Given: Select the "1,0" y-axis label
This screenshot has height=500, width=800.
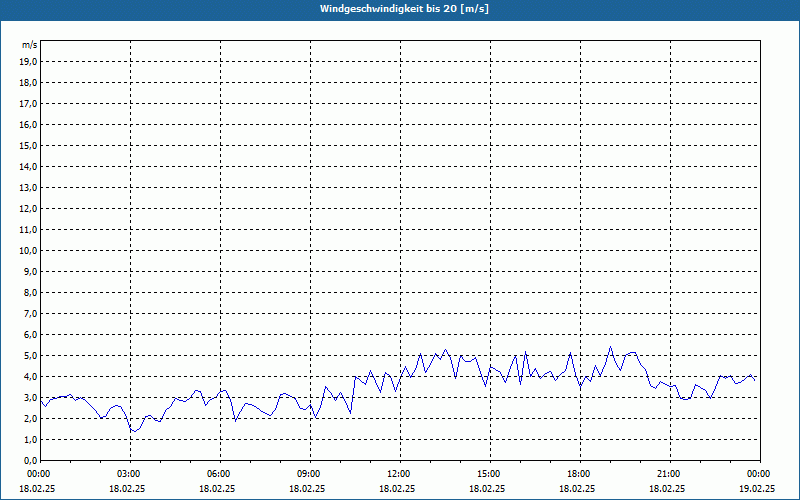Looking at the screenshot, I should tap(31, 439).
